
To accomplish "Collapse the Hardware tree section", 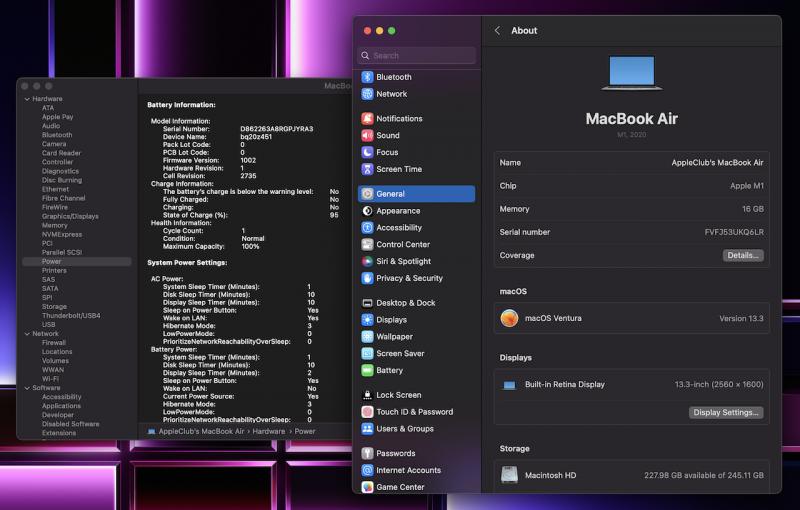I will pyautogui.click(x=27, y=99).
